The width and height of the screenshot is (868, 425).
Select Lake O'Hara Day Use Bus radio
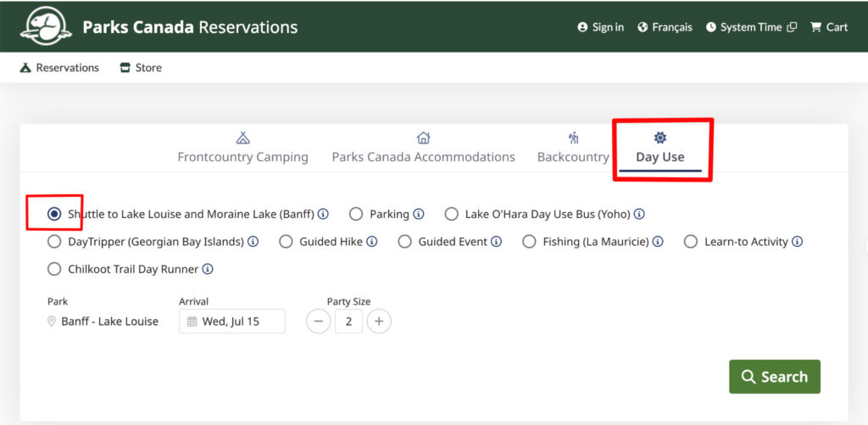452,214
